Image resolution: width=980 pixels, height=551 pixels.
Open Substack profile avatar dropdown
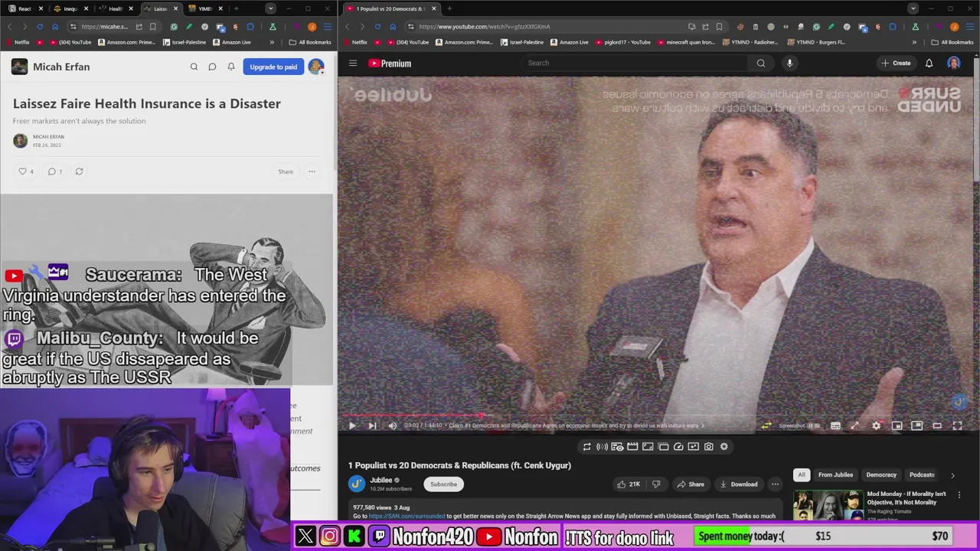[316, 67]
